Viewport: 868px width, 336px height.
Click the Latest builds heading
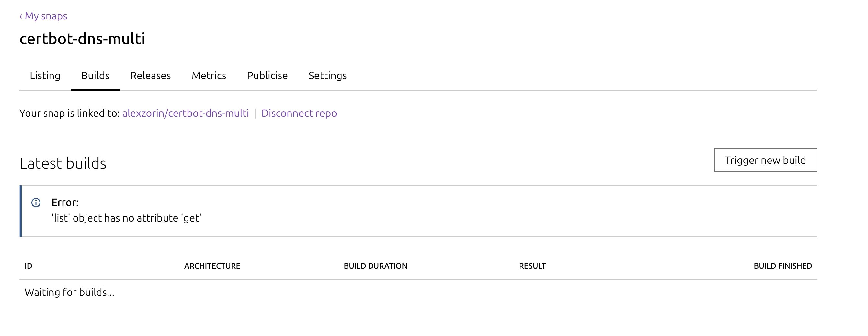coord(63,163)
